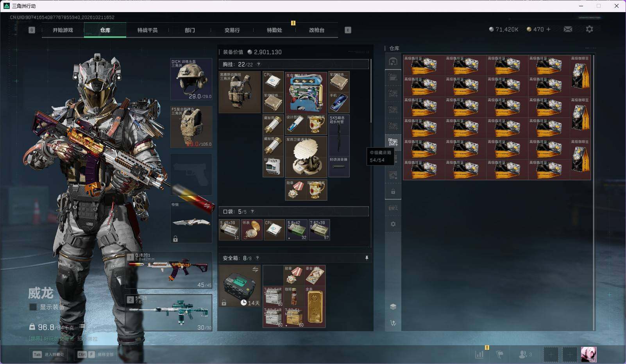Select the DICH training helmet slot

coord(191,79)
